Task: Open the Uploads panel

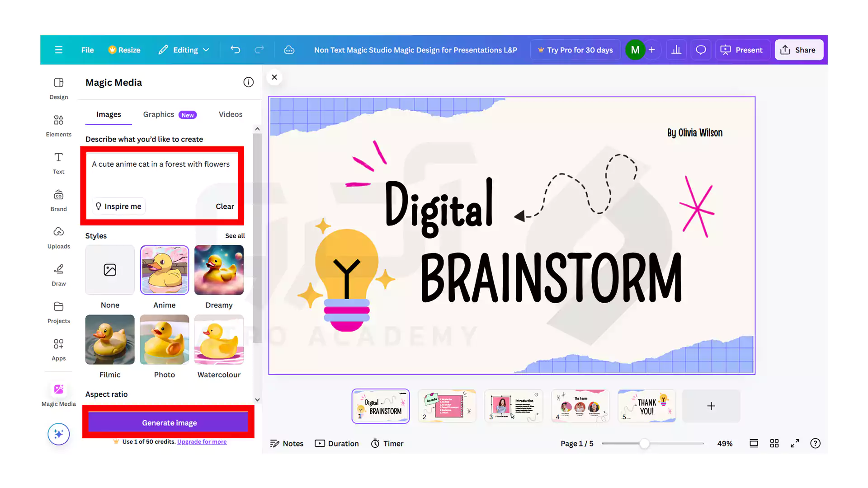Action: (58, 237)
